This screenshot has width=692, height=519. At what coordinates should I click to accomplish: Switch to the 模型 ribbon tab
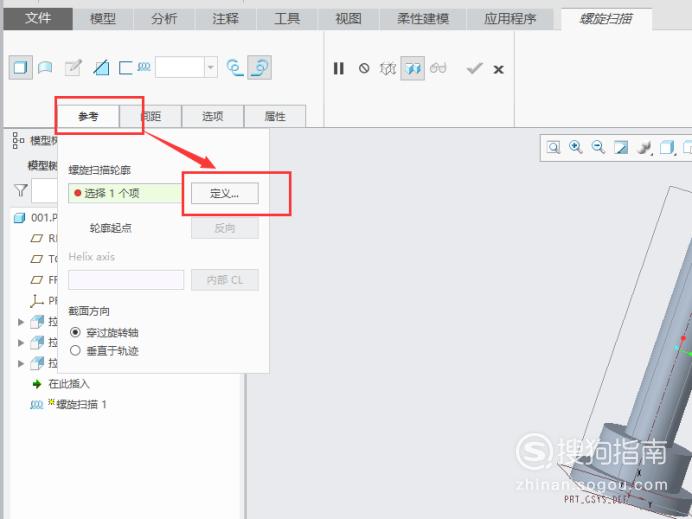click(x=103, y=19)
